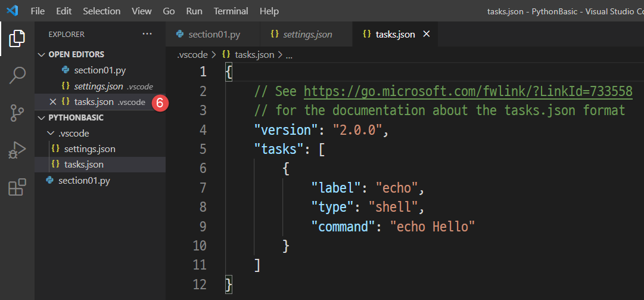Image resolution: width=644 pixels, height=300 pixels.
Task: Click line number 12 in gutter
Action: (x=199, y=284)
